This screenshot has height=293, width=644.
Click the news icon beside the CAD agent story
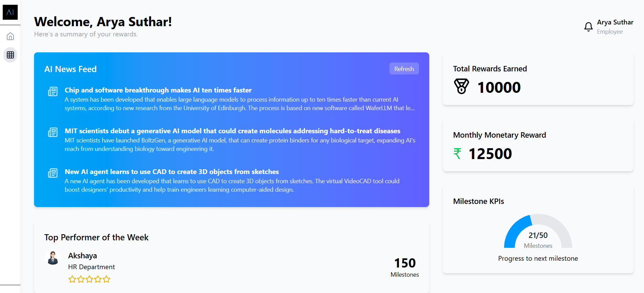[53, 173]
